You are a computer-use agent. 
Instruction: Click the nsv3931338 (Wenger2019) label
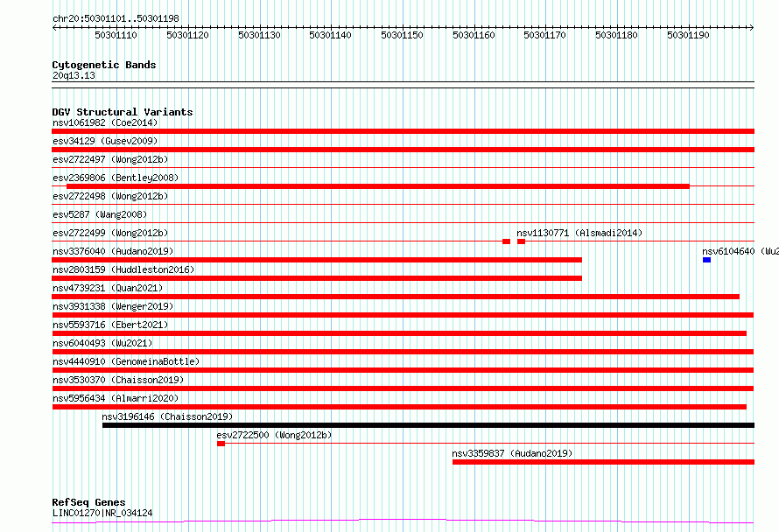click(113, 306)
